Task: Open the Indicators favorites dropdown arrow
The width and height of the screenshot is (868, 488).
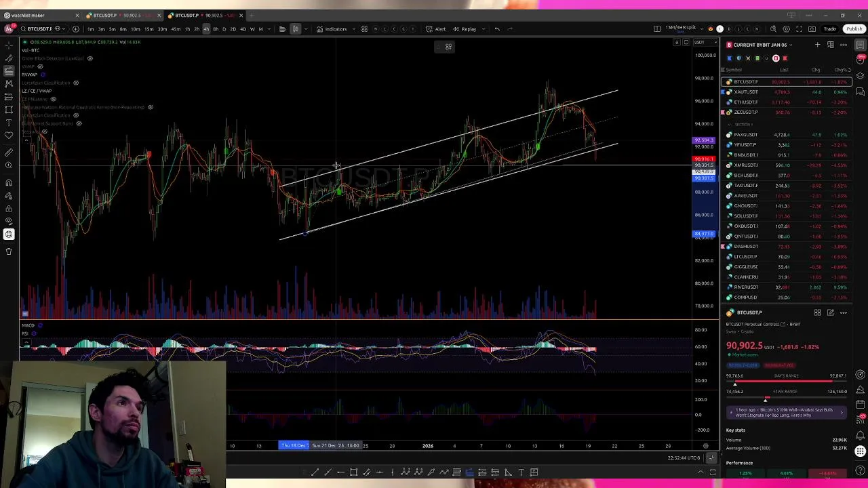Action: pos(353,29)
